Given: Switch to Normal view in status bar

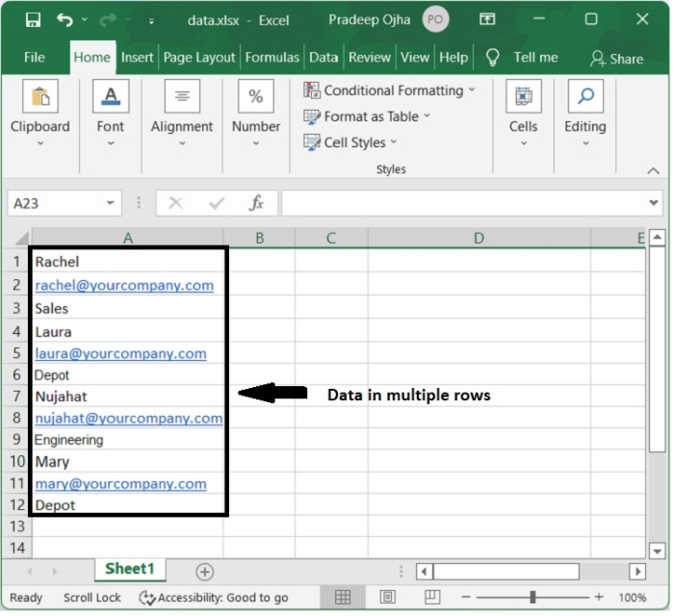Looking at the screenshot, I should (343, 598).
